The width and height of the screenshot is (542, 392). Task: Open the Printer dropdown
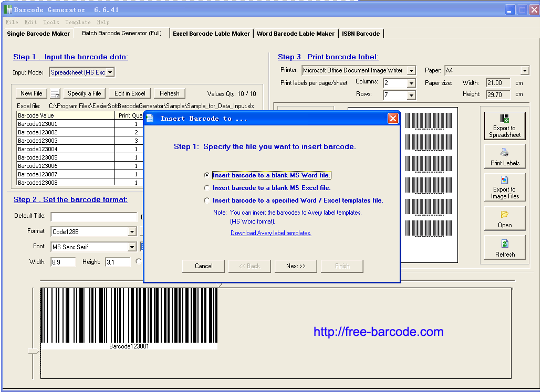coord(411,70)
